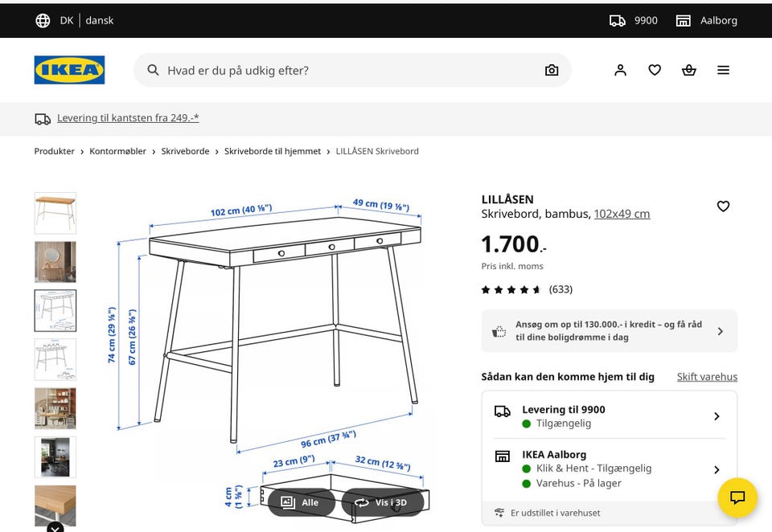Go to Skriveborde breadcrumb

click(x=185, y=152)
